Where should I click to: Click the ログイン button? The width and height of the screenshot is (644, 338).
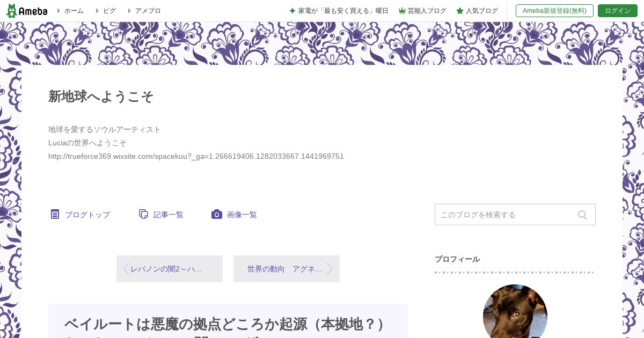[618, 11]
